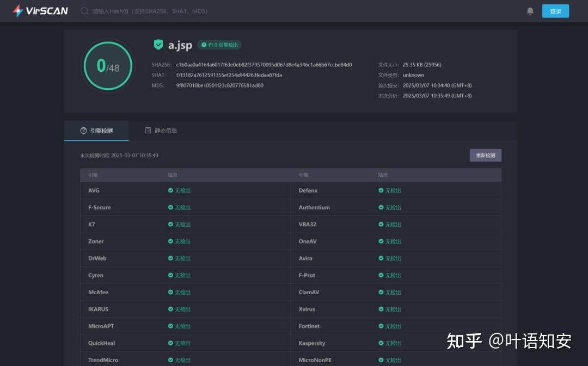The image size is (588, 366).
Task: Click the McAfee engine name
Action: [98, 292]
